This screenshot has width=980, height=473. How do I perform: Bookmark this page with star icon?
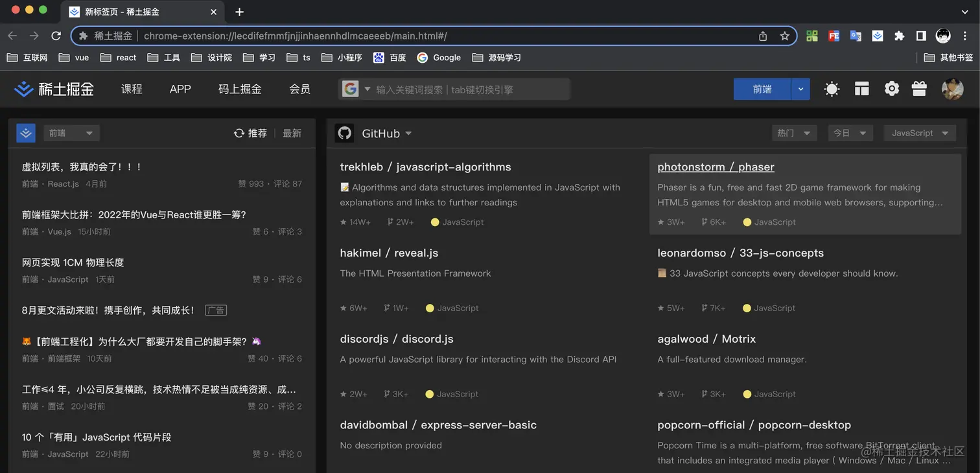(784, 36)
